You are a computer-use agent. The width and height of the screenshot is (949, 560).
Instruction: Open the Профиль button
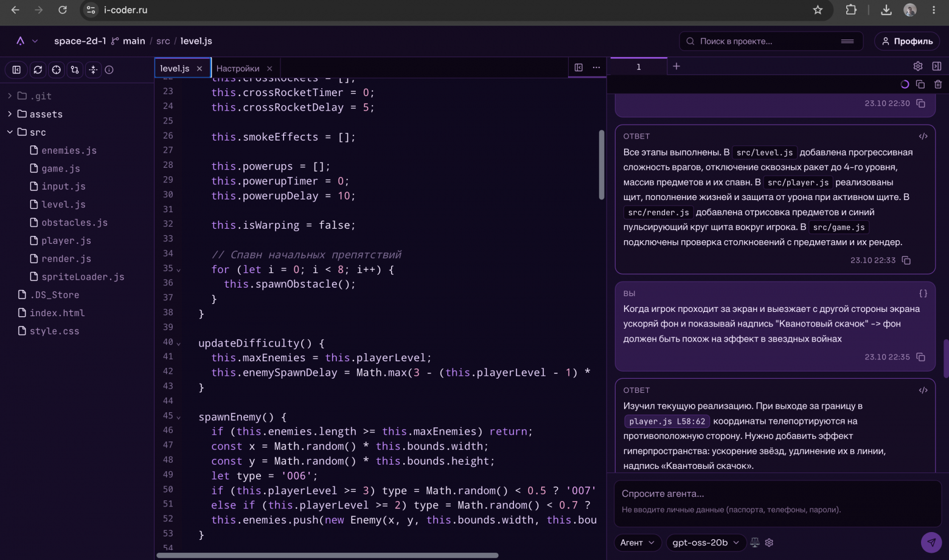coord(907,41)
